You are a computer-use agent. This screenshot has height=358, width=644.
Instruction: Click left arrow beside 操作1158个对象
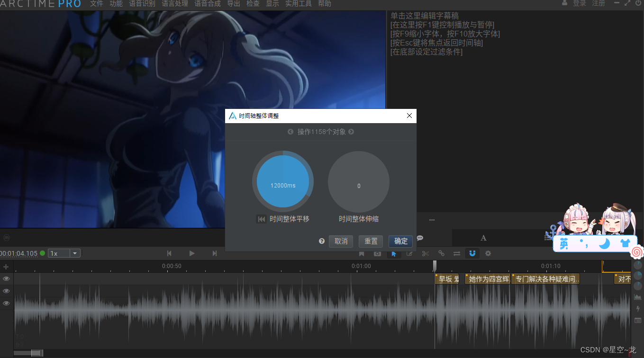click(290, 132)
